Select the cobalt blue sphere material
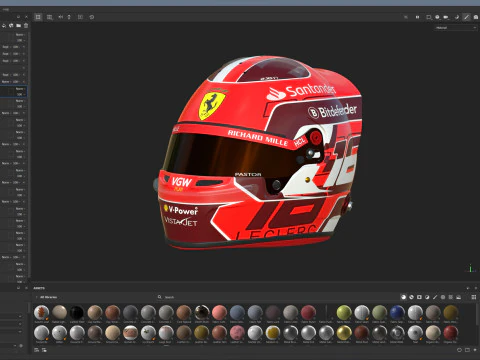This screenshot has width=480, height=360. (397, 312)
